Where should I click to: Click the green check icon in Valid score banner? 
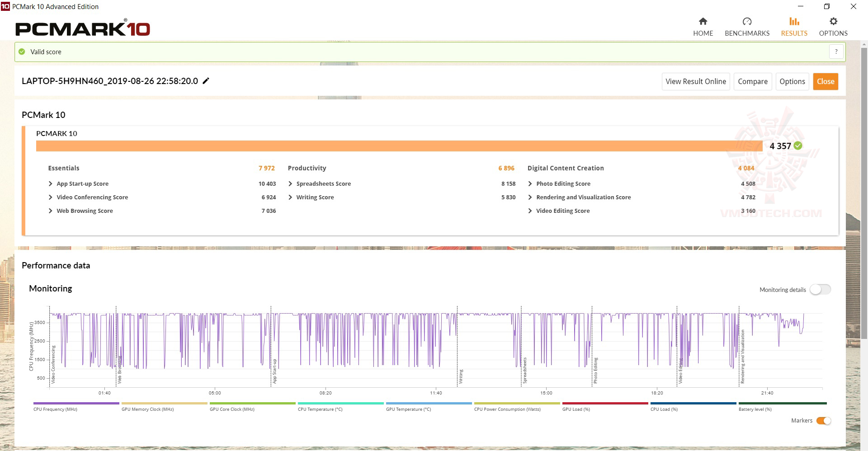pos(22,52)
